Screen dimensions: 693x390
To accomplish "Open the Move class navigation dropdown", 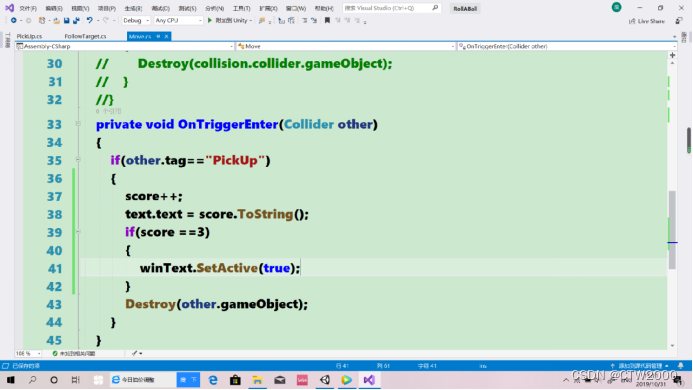I will pos(346,46).
